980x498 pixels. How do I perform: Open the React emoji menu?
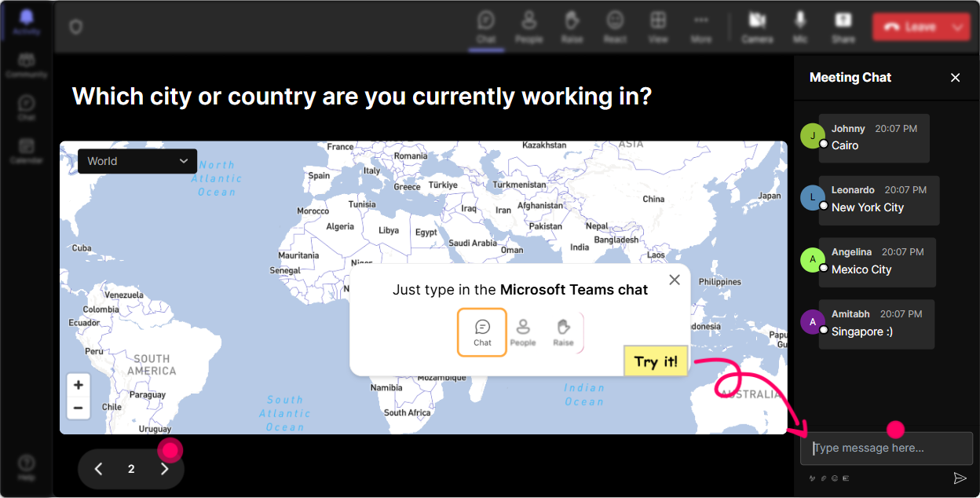615,27
